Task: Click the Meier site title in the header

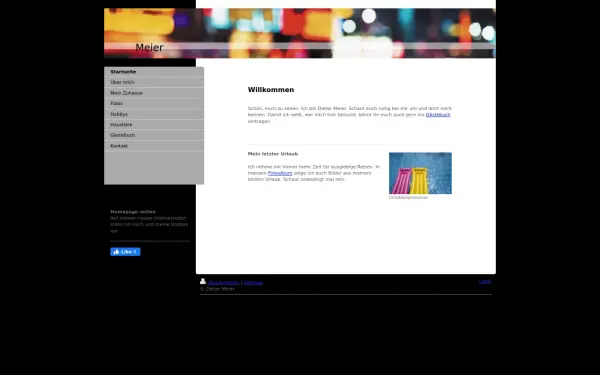Action: 149,47
